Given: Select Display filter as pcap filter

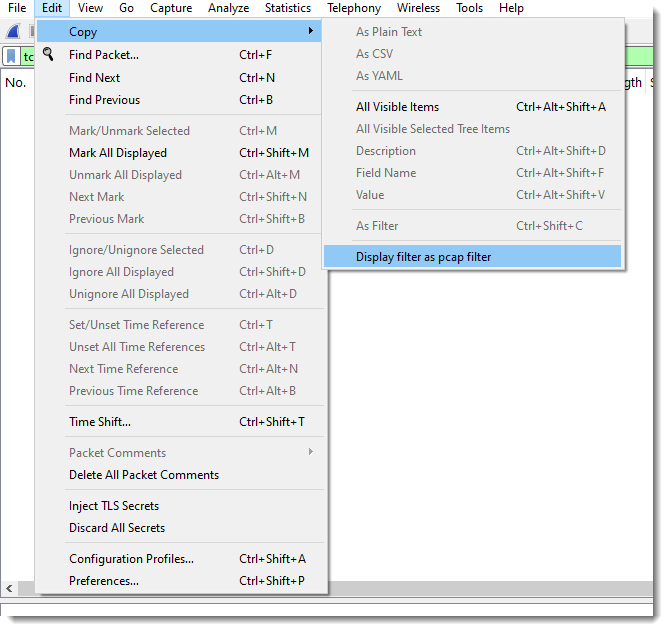Looking at the screenshot, I should click(x=423, y=257).
